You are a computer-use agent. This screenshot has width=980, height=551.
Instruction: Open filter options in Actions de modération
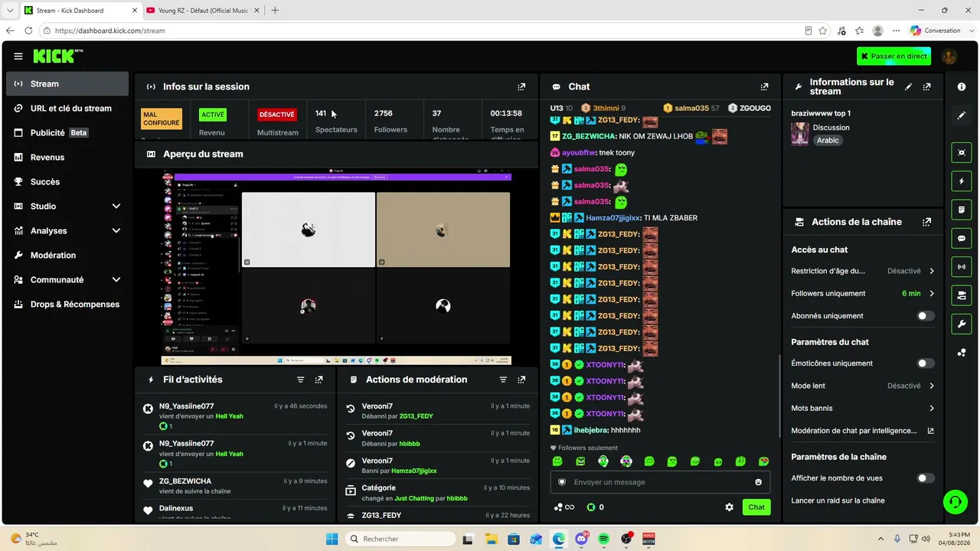coord(503,380)
